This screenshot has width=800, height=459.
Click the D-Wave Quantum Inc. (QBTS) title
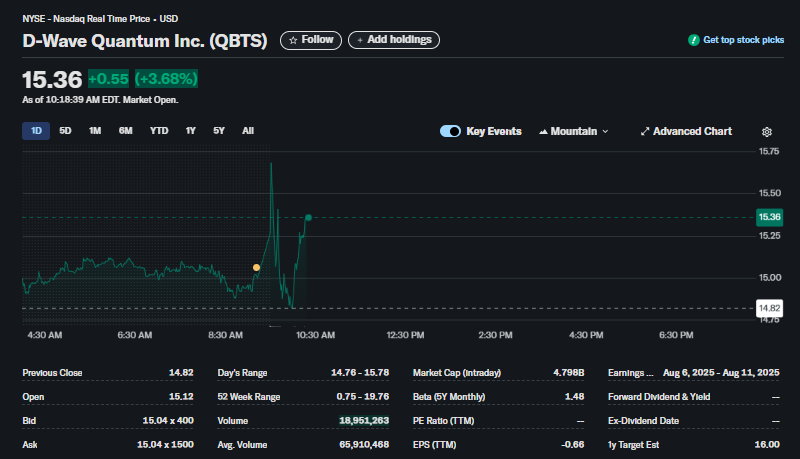pyautogui.click(x=145, y=41)
